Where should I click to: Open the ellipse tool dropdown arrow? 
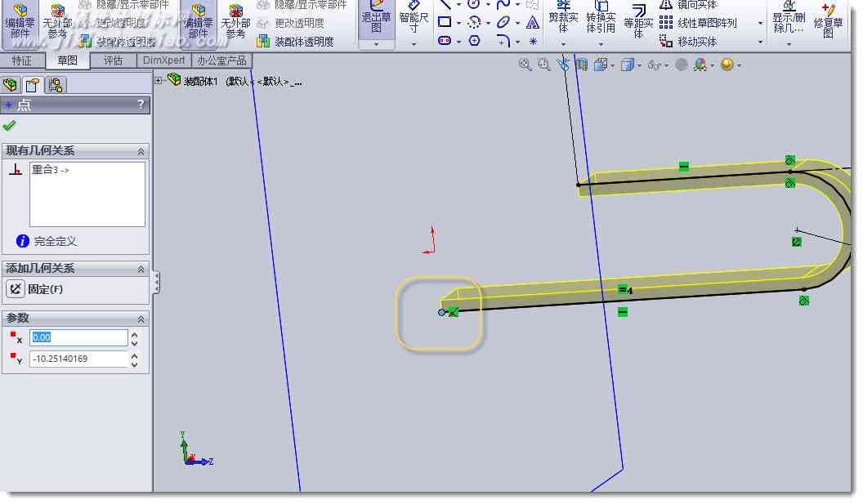click(x=516, y=23)
